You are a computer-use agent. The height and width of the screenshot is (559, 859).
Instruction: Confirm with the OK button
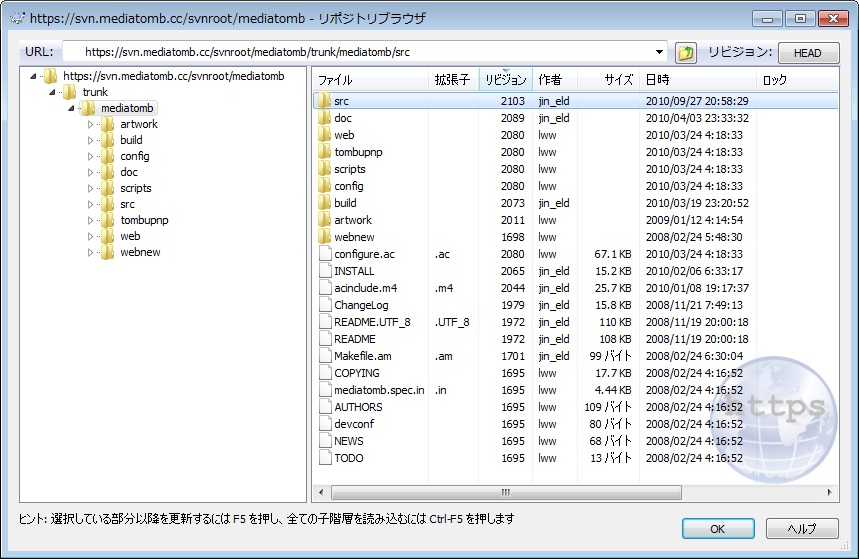point(718,529)
